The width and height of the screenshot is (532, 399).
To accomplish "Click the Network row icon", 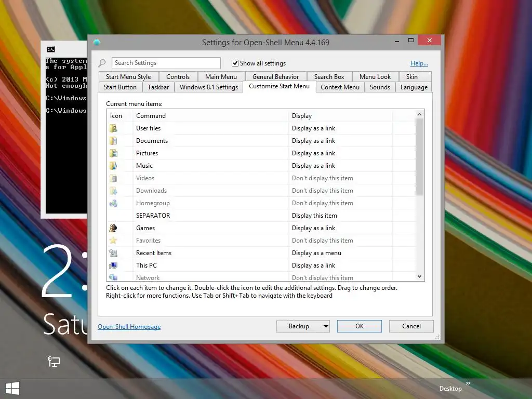I will pos(113,277).
